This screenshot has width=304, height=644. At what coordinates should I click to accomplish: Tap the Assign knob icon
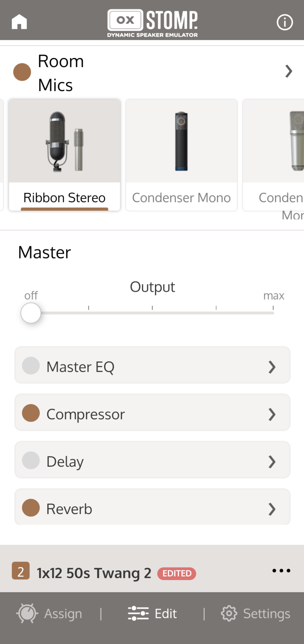(27, 613)
